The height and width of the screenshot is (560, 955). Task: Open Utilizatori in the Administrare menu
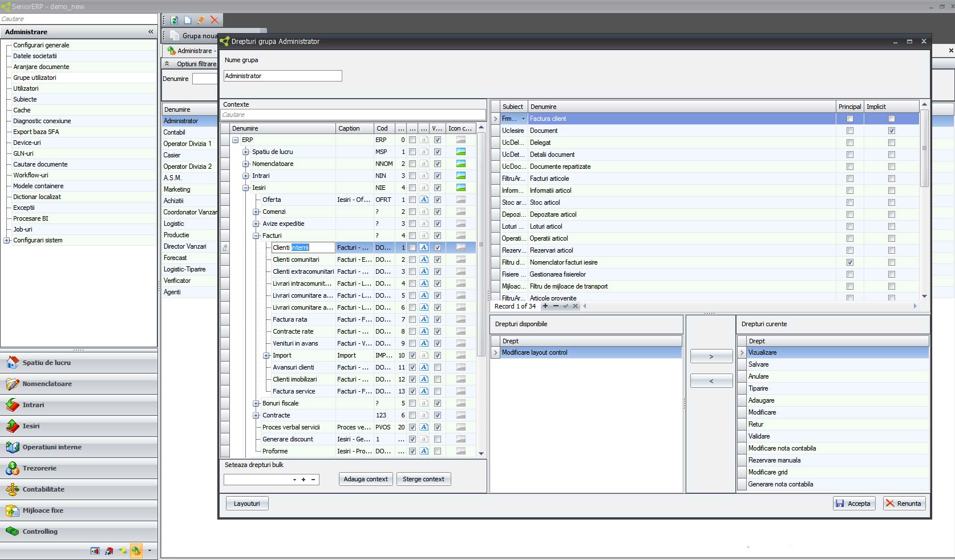coord(26,88)
